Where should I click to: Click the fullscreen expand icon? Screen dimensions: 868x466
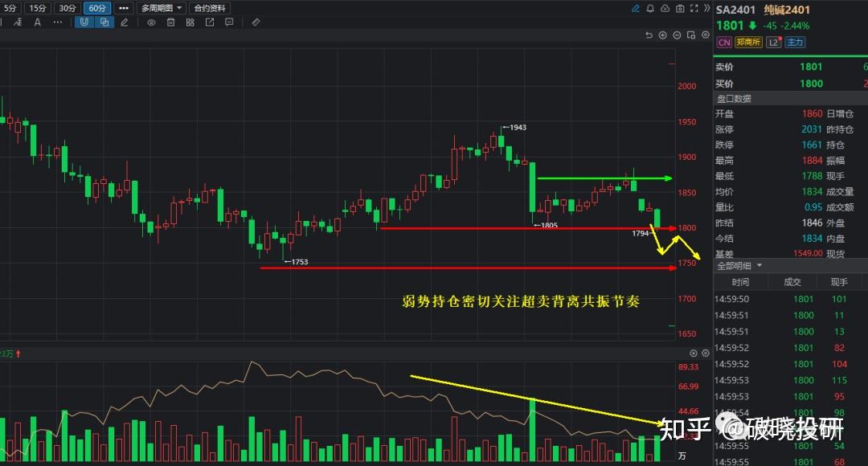(x=694, y=8)
